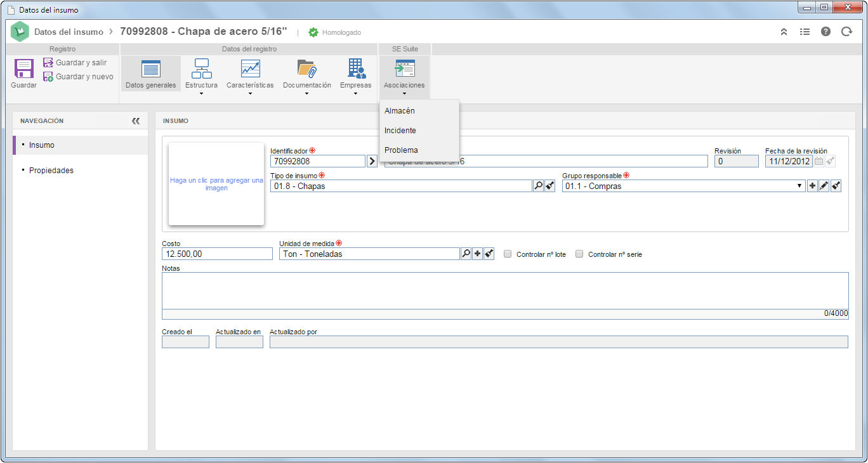This screenshot has width=868, height=463.
Task: Click the refresh icon in header
Action: point(846,32)
